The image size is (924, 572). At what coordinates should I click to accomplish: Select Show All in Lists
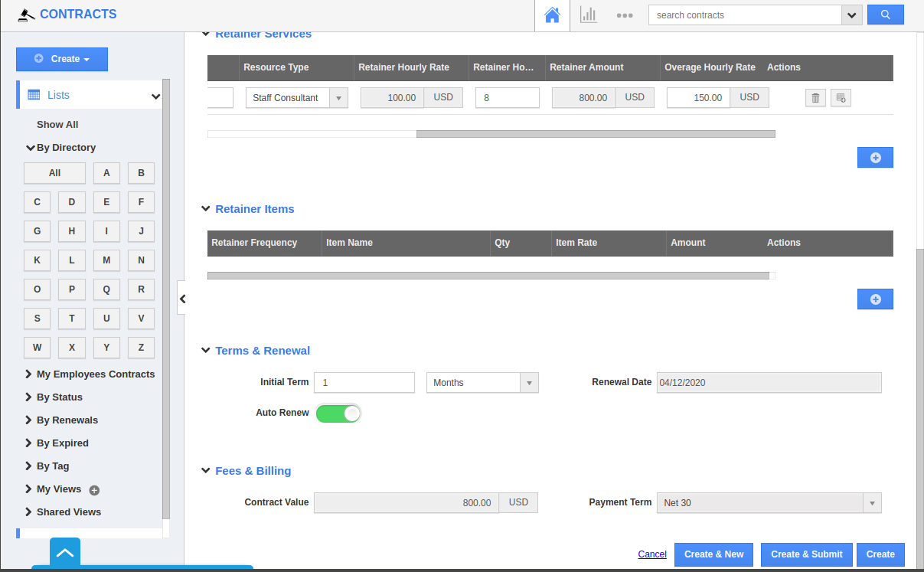point(57,125)
